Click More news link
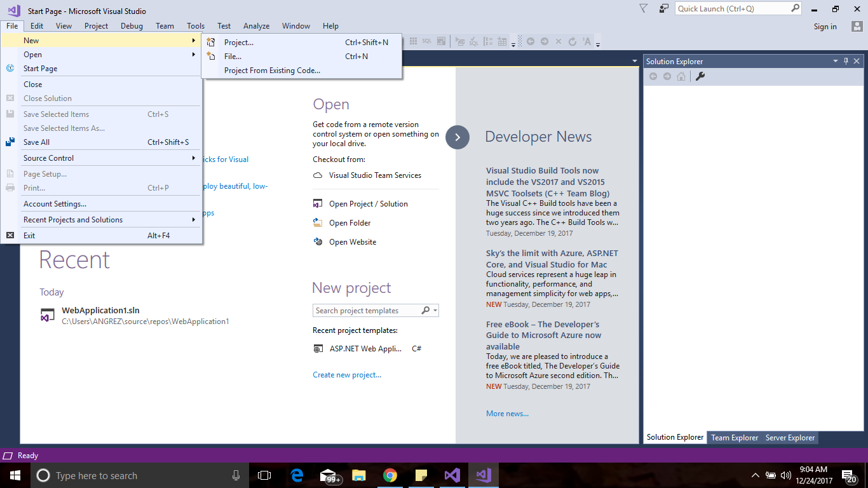This screenshot has height=488, width=868. [x=507, y=414]
